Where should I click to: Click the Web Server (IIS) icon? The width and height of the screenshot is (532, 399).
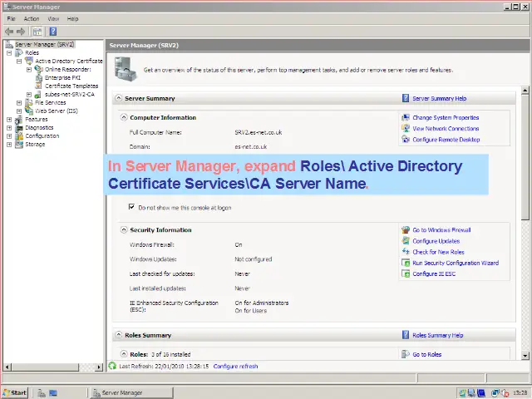click(x=29, y=111)
